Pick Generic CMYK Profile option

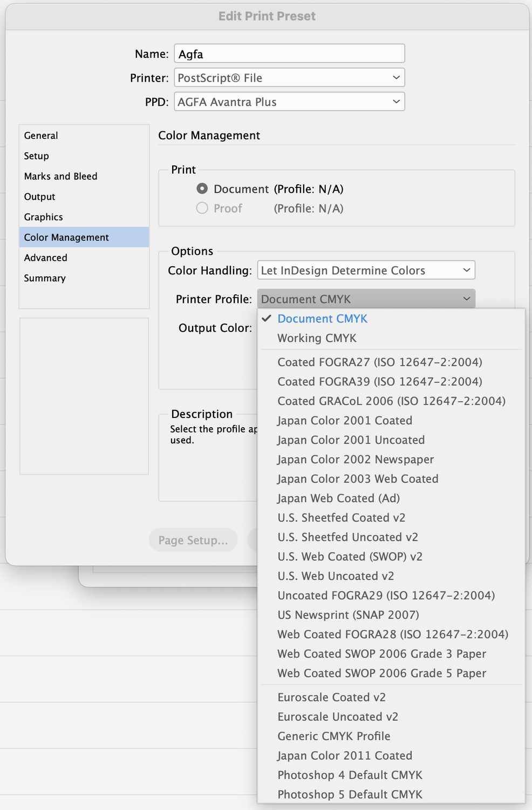point(333,736)
